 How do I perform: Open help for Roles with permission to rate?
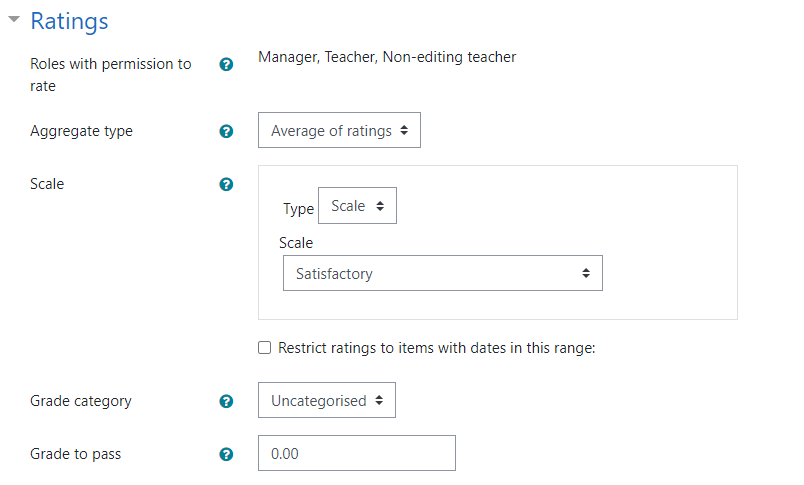pos(226,65)
